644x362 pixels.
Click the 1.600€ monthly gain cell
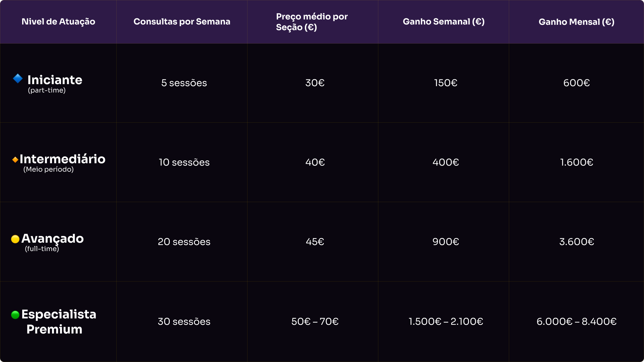pos(577,162)
